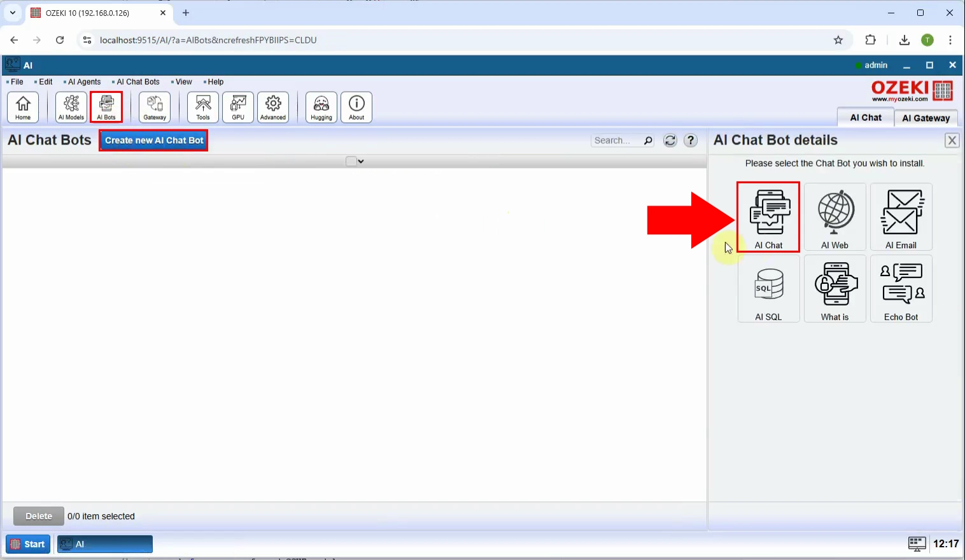Open the Hugging toolbar icon
Viewport: 965px width, 560px height.
point(321,107)
